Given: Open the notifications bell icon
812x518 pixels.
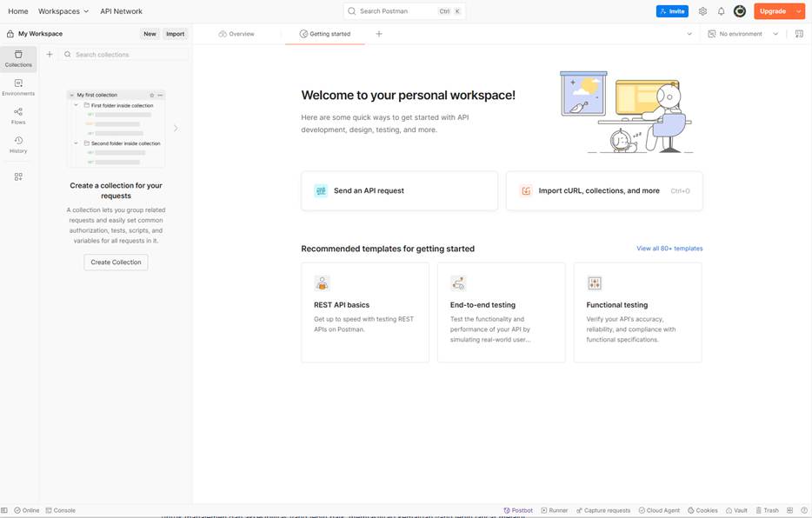Looking at the screenshot, I should (721, 11).
